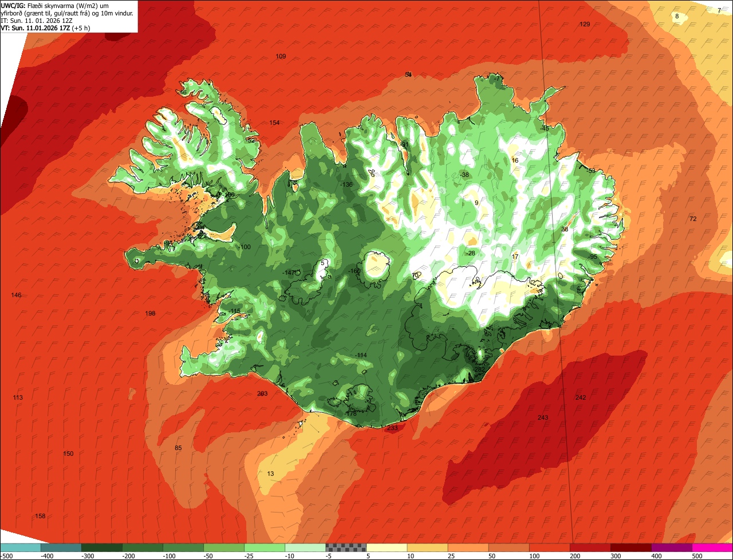The image size is (733, 560).
Task: Click the map value 113
Action: click(18, 397)
